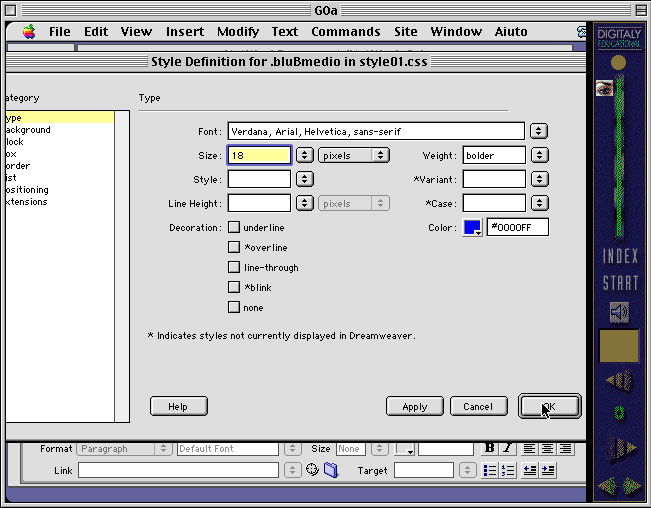Open the Text menu
This screenshot has height=508, width=651.
pyautogui.click(x=285, y=32)
